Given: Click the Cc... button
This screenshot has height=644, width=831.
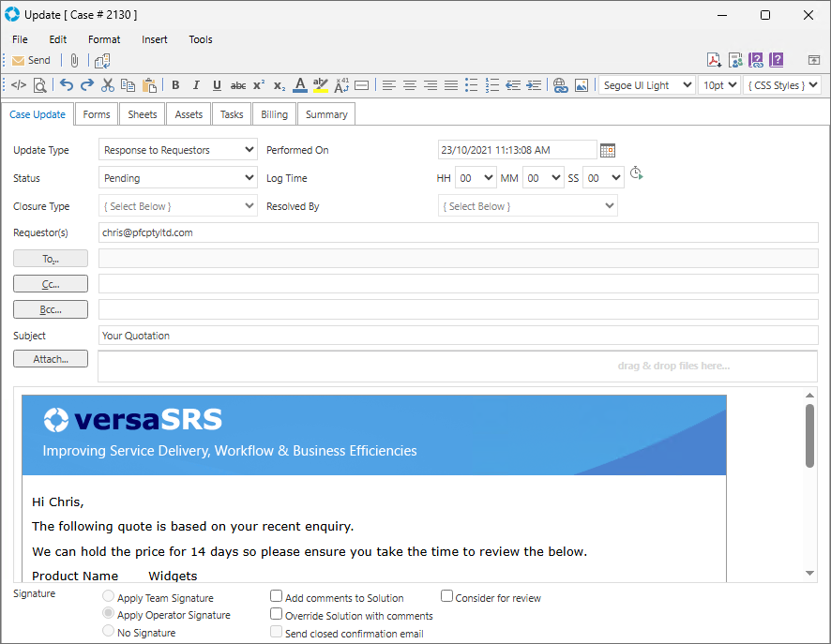Looking at the screenshot, I should tap(51, 284).
